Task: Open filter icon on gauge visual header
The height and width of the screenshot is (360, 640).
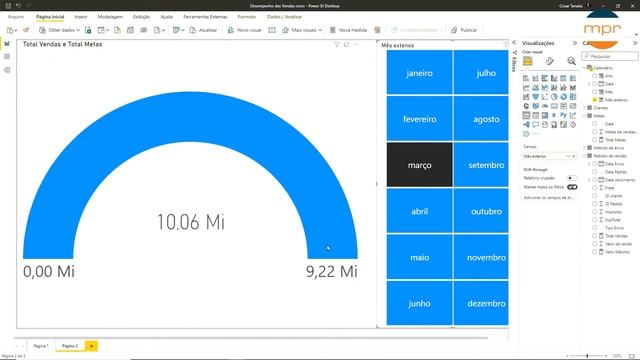Action: (337, 44)
